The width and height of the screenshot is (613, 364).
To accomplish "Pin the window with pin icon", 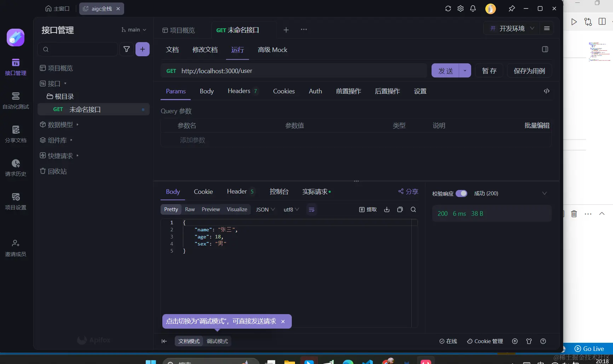I will (512, 8).
